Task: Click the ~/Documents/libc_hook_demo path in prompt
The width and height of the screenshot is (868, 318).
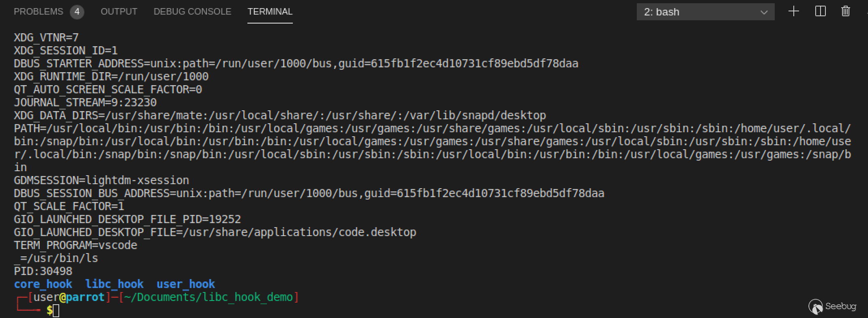Action: coord(208,297)
